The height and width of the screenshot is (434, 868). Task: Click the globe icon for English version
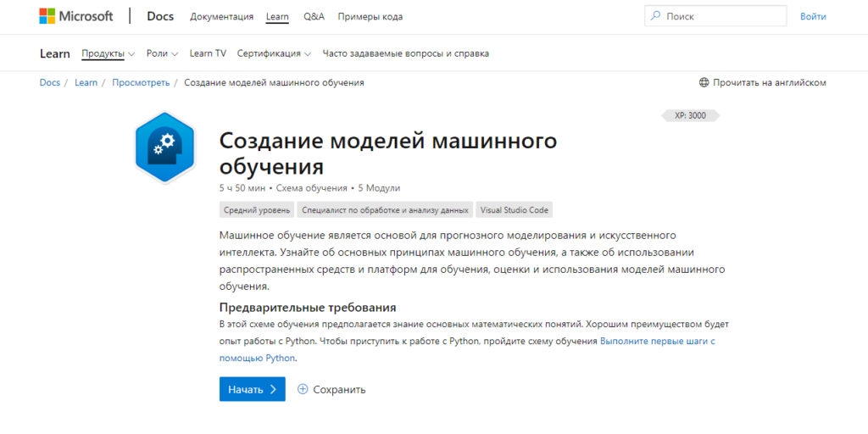coord(704,83)
